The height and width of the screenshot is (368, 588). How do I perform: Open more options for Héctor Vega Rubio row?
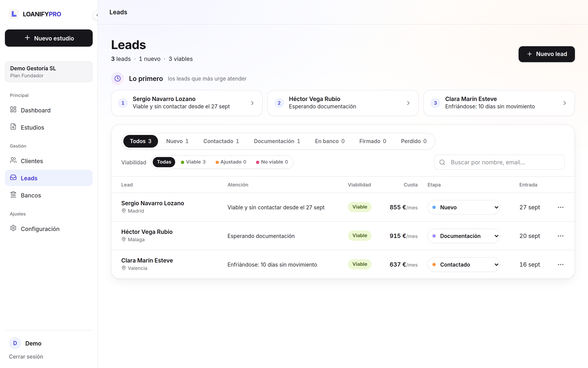(x=561, y=236)
